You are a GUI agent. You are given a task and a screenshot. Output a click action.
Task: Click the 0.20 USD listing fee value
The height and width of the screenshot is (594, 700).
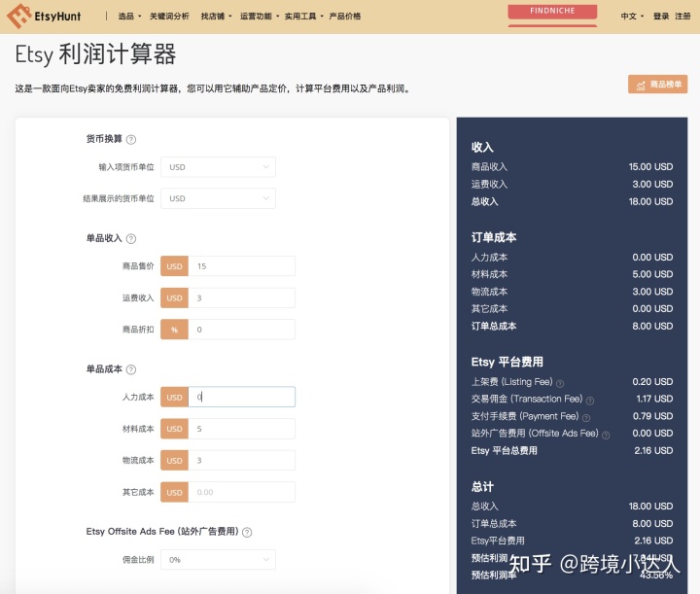(652, 381)
